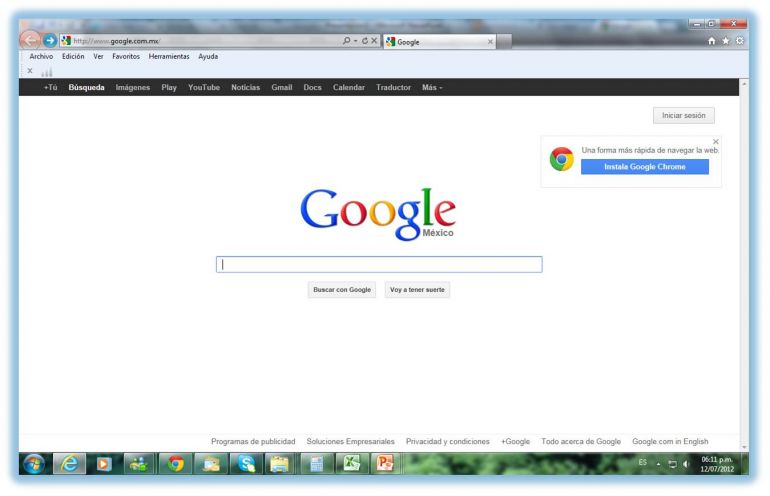The image size is (770, 496).
Task: Open the file explorer folder taskbar icon
Action: click(x=279, y=464)
